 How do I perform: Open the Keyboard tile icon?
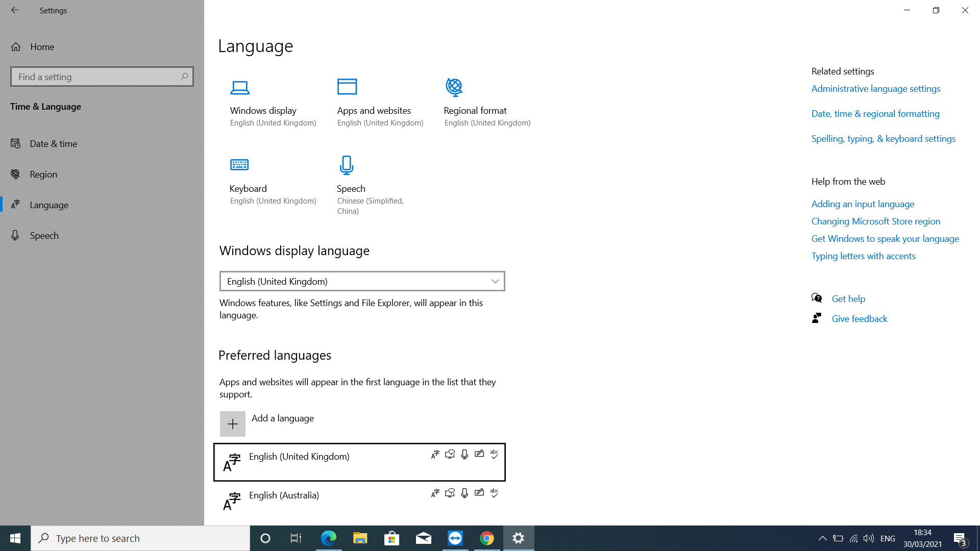coord(239,164)
